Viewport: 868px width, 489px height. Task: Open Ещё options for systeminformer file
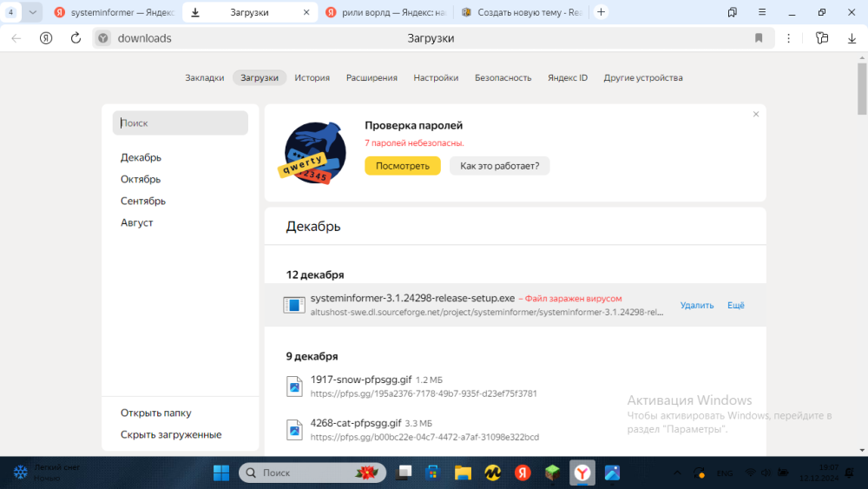coord(736,305)
